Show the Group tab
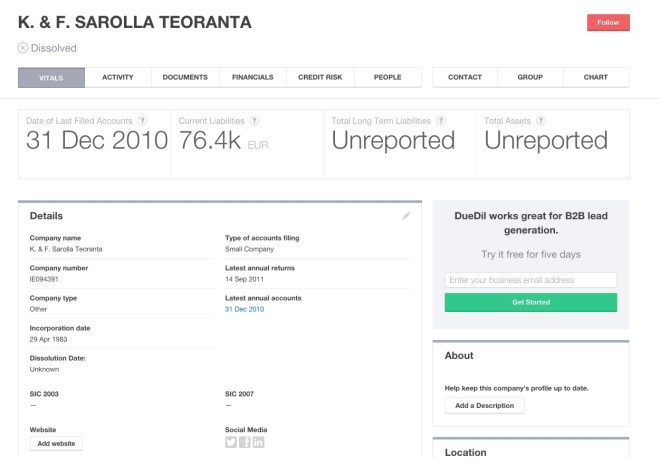This screenshot has width=660, height=458. tap(530, 77)
